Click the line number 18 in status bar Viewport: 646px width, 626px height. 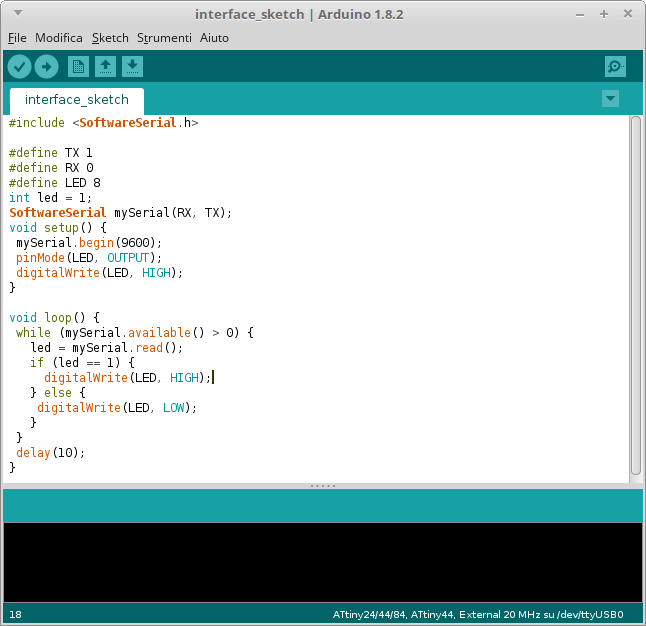[15, 614]
